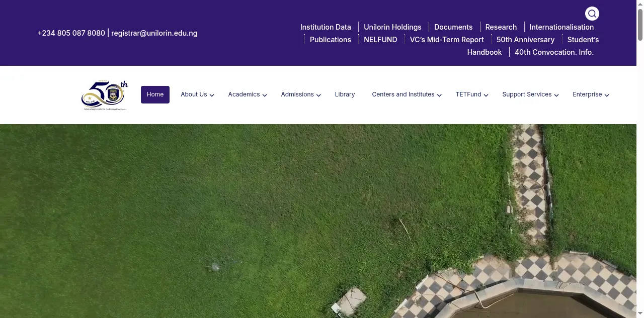Click the scrollbar up arrow
This screenshot has width=644, height=318.
coord(640,4)
